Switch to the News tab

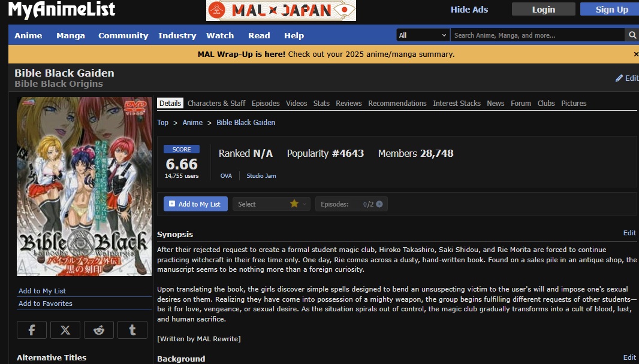[496, 104]
